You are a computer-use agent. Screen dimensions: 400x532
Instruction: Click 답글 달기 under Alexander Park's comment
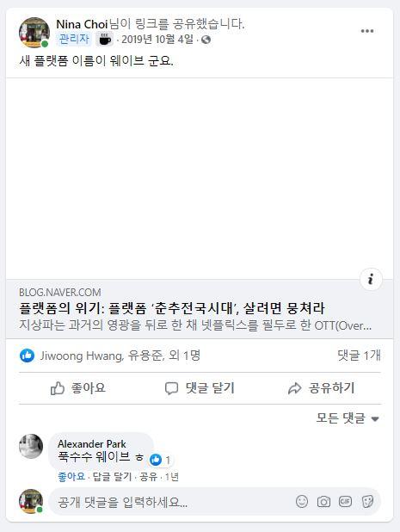pyautogui.click(x=112, y=477)
